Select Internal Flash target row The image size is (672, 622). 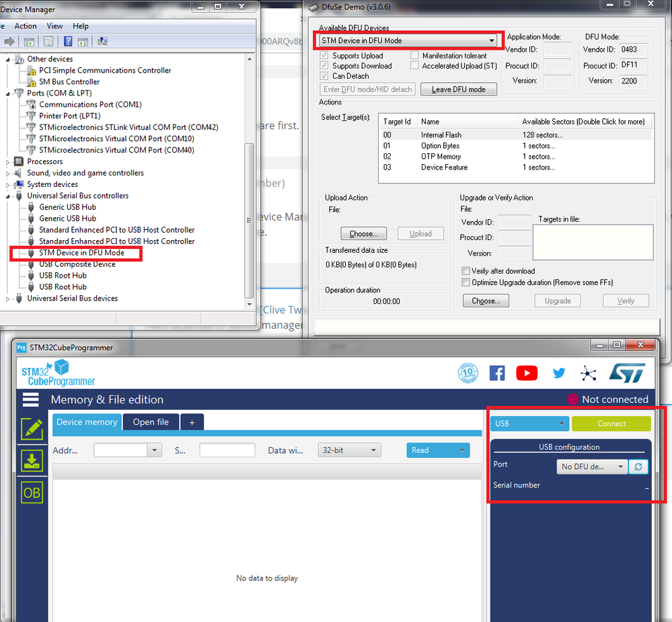tap(517, 135)
